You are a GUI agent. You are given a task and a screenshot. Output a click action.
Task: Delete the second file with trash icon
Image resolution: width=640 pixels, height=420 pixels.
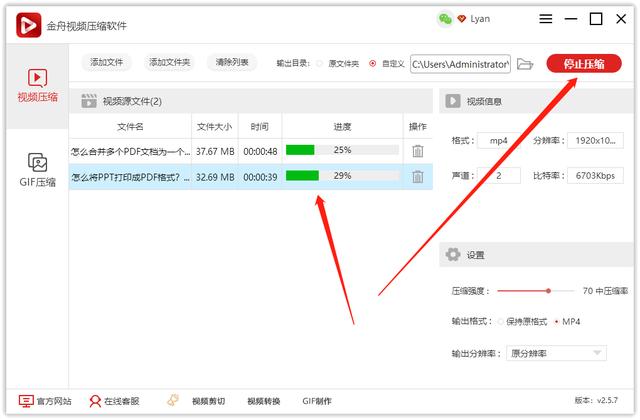pos(417,177)
